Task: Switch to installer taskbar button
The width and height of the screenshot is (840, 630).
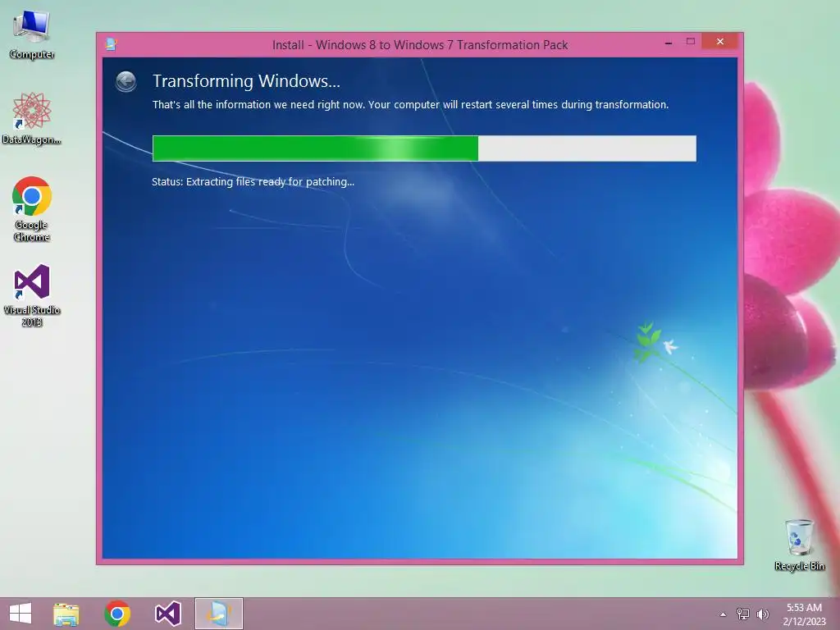Action: pos(218,614)
